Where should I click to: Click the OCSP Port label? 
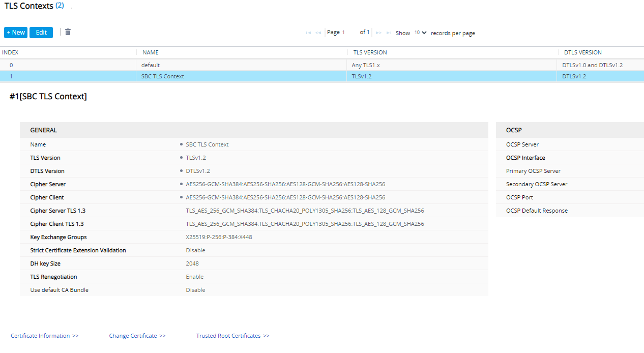(x=519, y=197)
